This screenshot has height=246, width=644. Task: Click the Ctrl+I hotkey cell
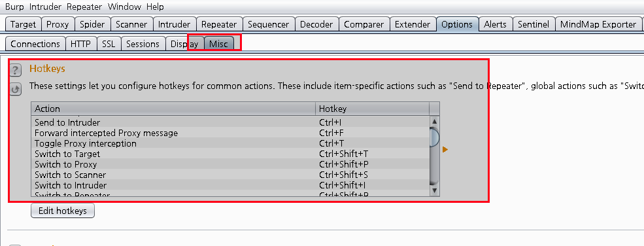click(372, 122)
